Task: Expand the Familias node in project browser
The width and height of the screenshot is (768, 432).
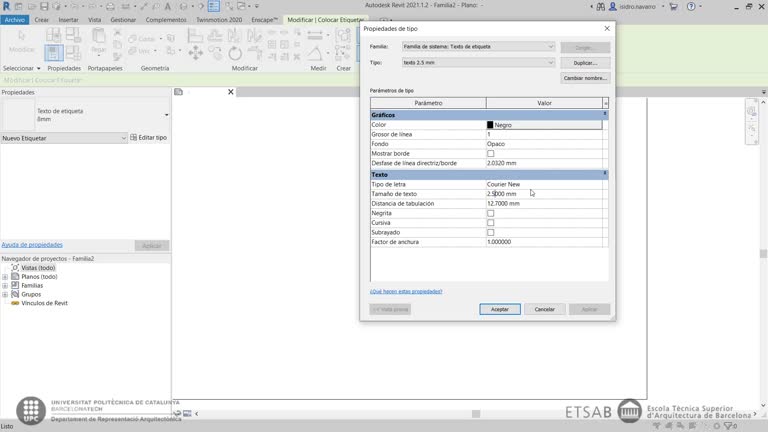Action: pos(5,285)
